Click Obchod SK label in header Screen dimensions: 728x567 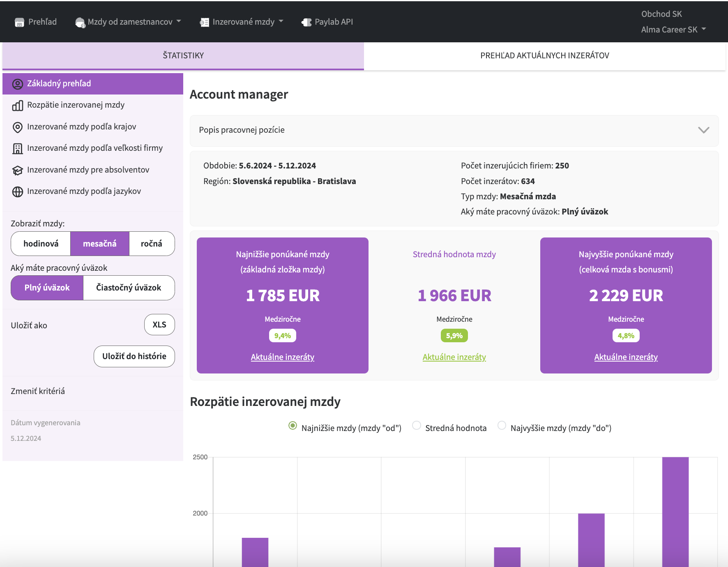point(661,14)
